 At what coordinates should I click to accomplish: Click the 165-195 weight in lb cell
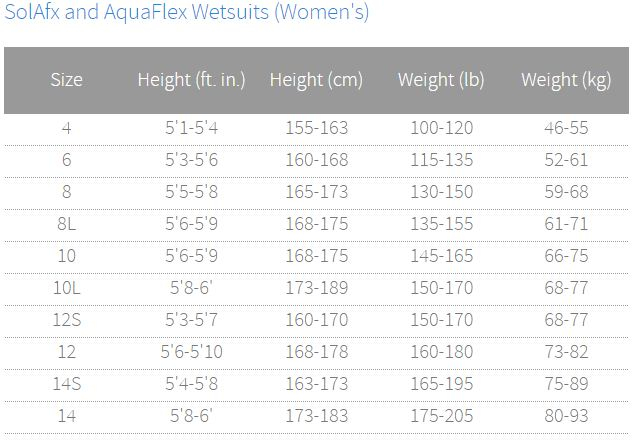coord(442,384)
